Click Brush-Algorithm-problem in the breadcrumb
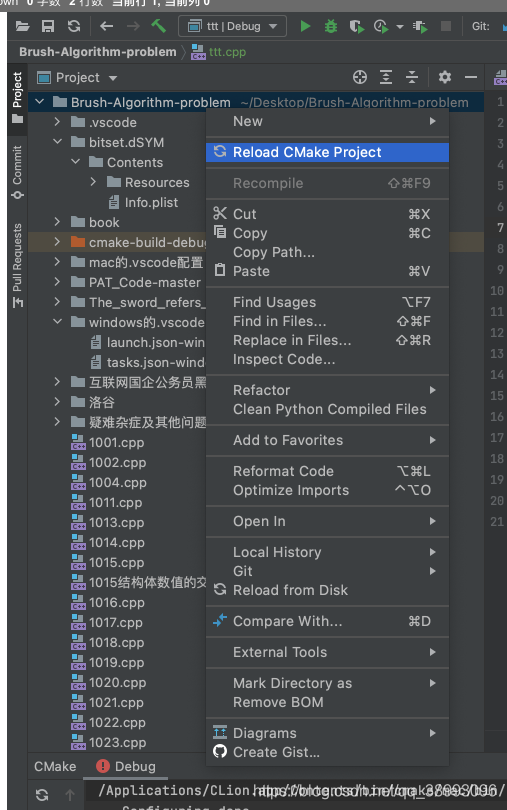Image resolution: width=507 pixels, height=810 pixels. coord(98,52)
